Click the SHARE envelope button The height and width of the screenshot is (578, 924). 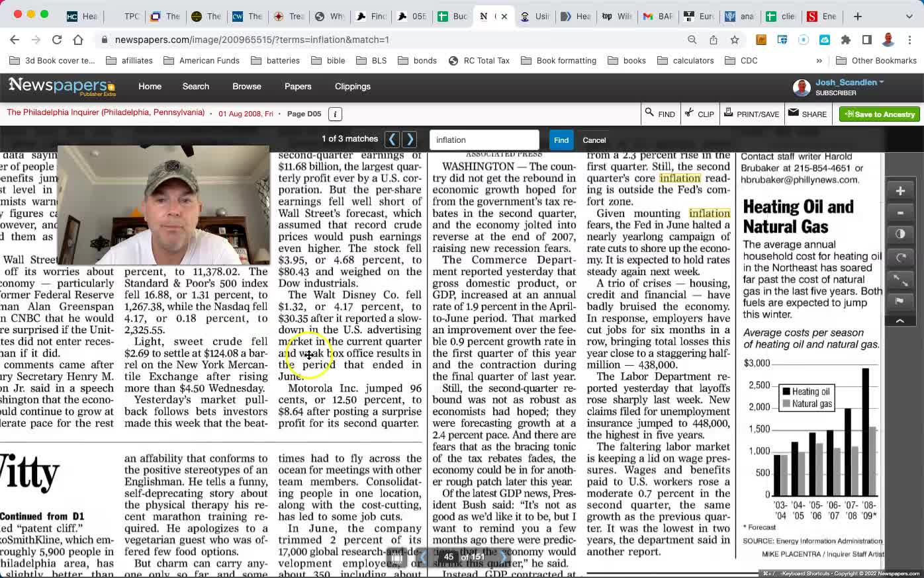click(x=808, y=114)
